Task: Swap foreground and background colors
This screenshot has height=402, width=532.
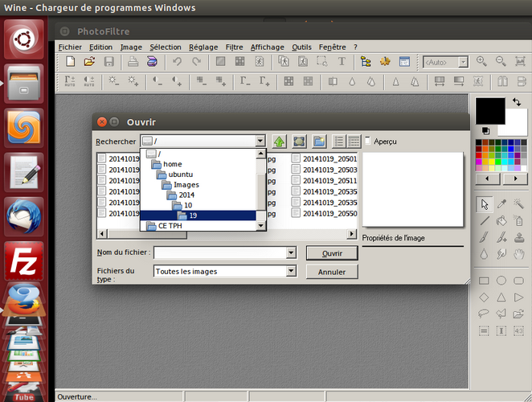Action: tap(486, 130)
